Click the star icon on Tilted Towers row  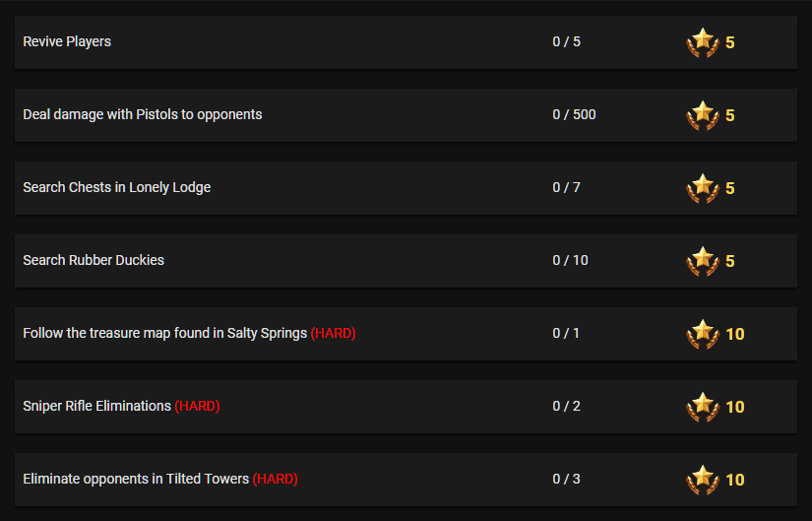coord(703,480)
